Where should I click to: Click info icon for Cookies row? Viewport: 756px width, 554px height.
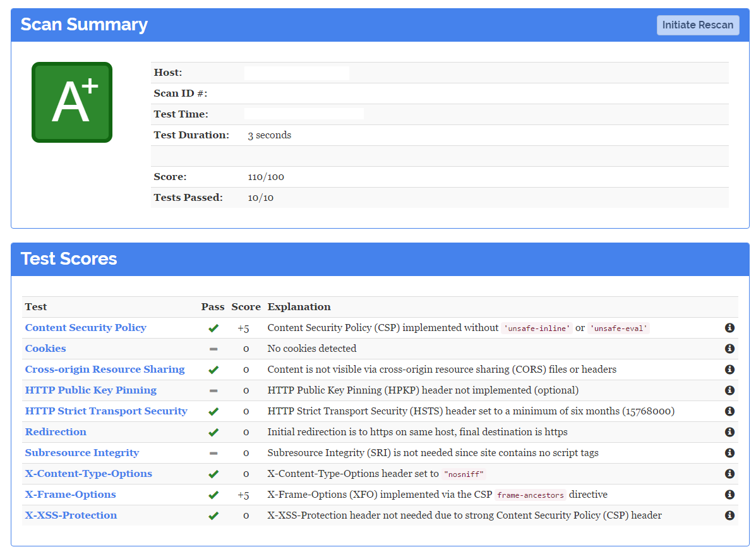(x=729, y=349)
